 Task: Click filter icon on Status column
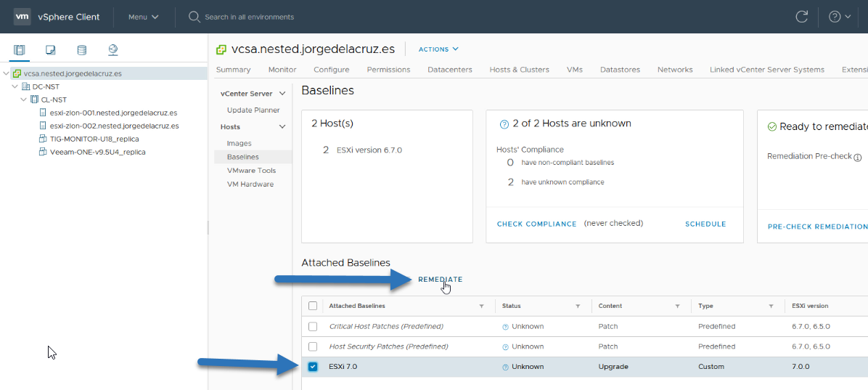coord(578,306)
